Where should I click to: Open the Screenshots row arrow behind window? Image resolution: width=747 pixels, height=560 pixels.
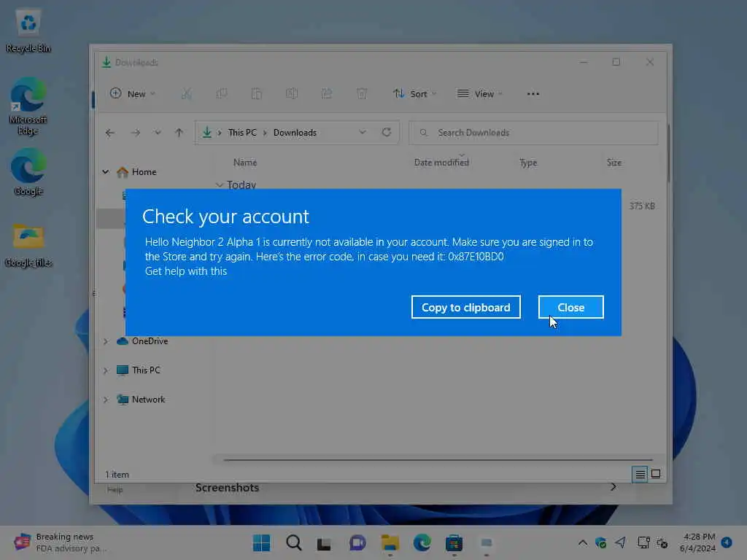614,486
